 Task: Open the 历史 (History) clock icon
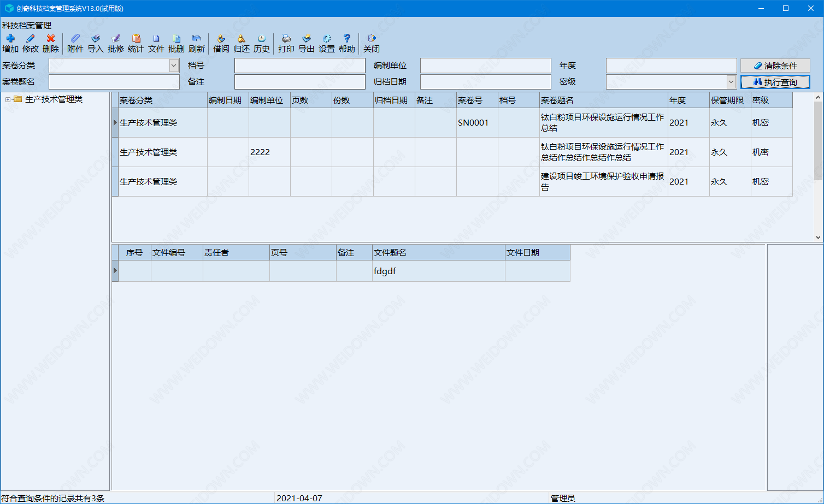pyautogui.click(x=262, y=43)
